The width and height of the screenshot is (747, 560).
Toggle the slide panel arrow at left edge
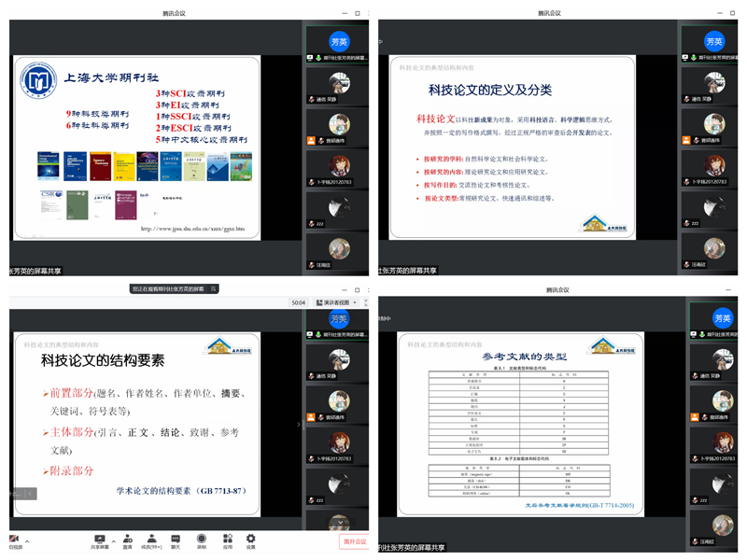coord(30,494)
